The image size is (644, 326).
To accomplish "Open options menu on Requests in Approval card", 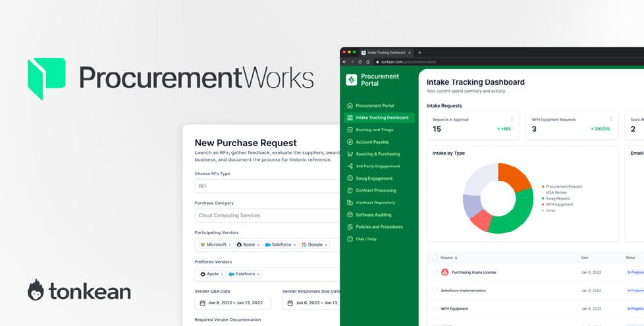I will (512, 119).
